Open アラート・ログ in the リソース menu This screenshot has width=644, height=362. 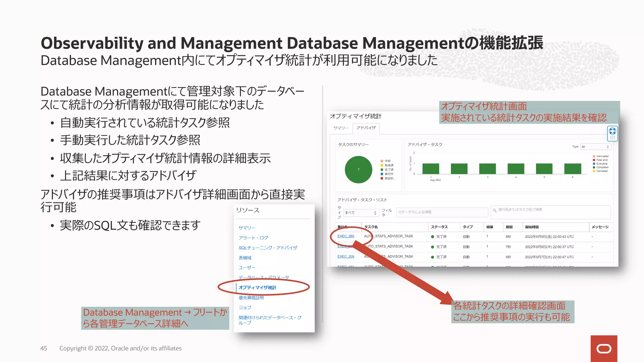[x=253, y=238]
